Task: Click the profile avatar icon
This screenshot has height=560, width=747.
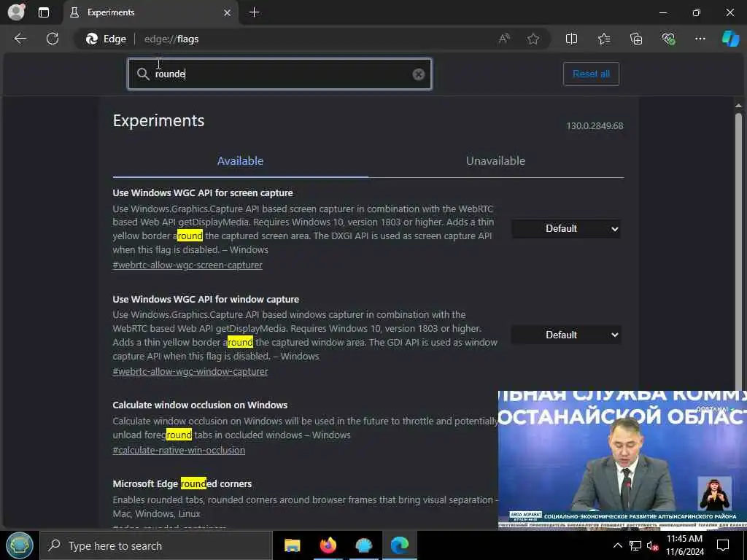Action: (16, 12)
